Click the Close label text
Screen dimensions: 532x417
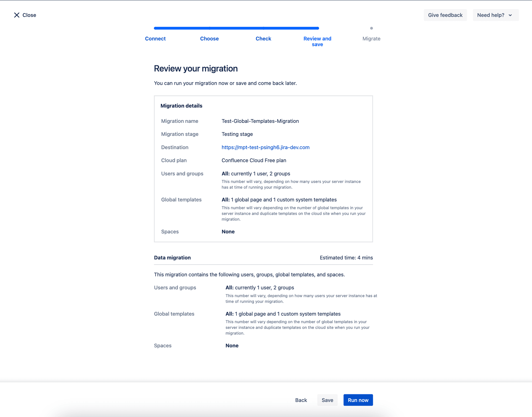pos(29,15)
